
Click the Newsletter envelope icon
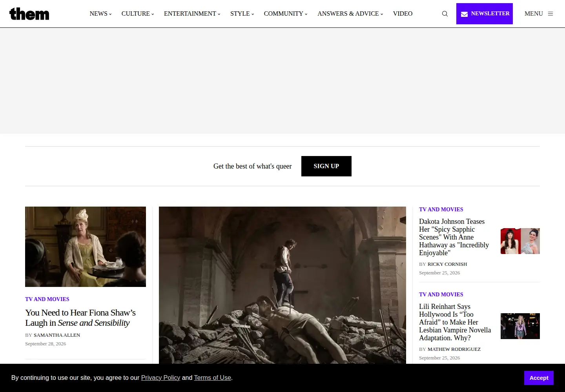tap(464, 14)
